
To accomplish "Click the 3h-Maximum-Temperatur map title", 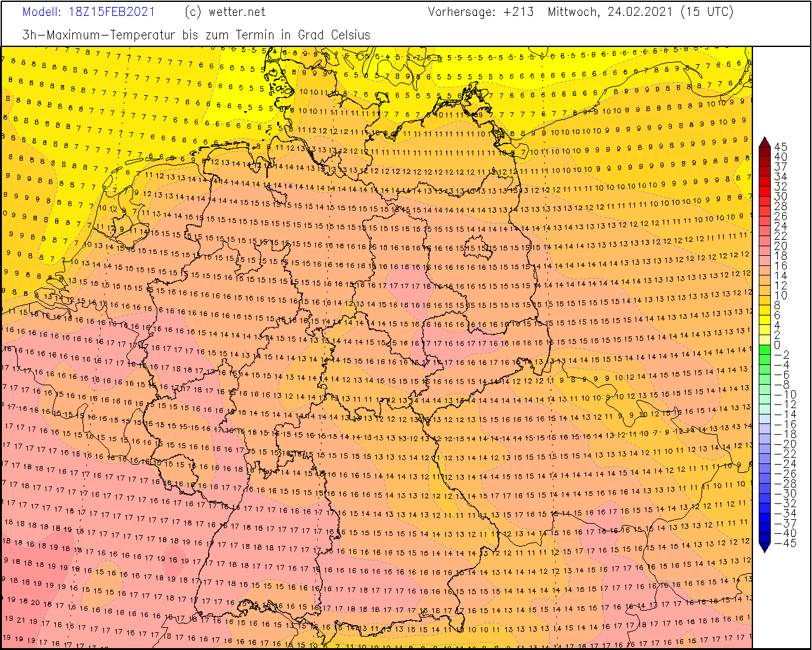I will [196, 35].
